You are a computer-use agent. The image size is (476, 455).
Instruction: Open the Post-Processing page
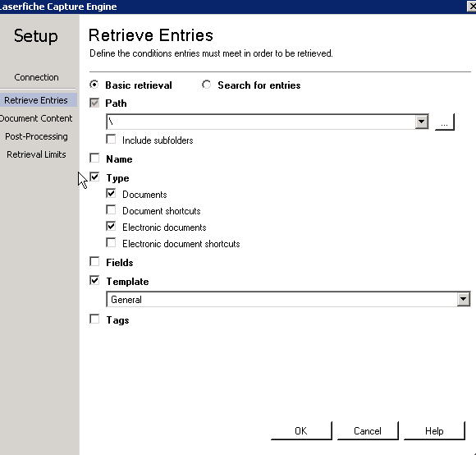(36, 136)
